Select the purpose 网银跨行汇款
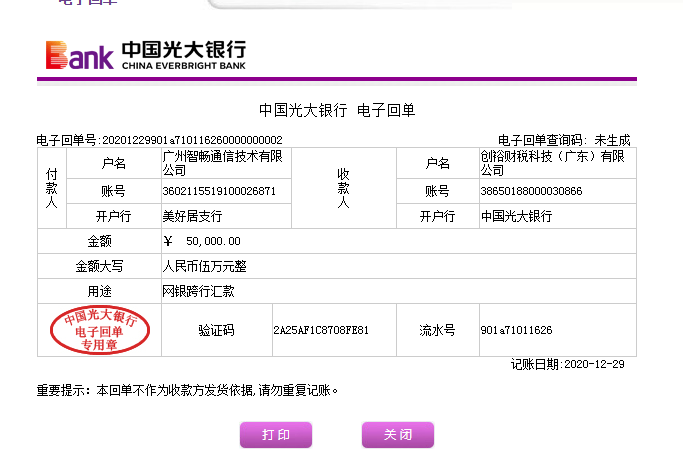This screenshot has height=465, width=683. [x=198, y=291]
